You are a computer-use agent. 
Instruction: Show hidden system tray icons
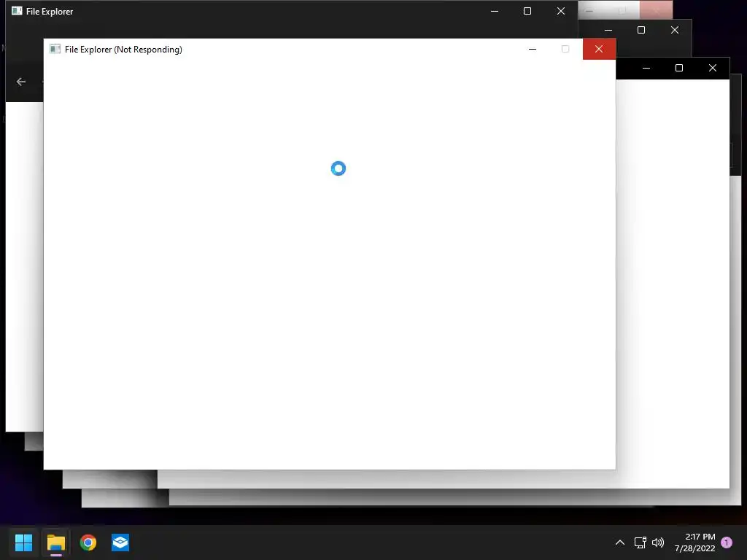620,542
